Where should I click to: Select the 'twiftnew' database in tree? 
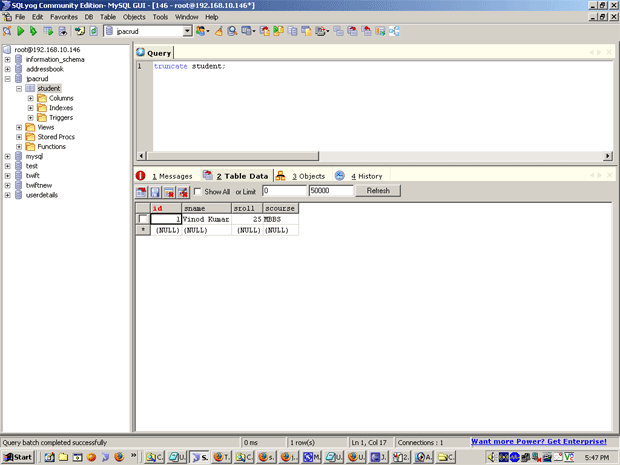coord(39,185)
